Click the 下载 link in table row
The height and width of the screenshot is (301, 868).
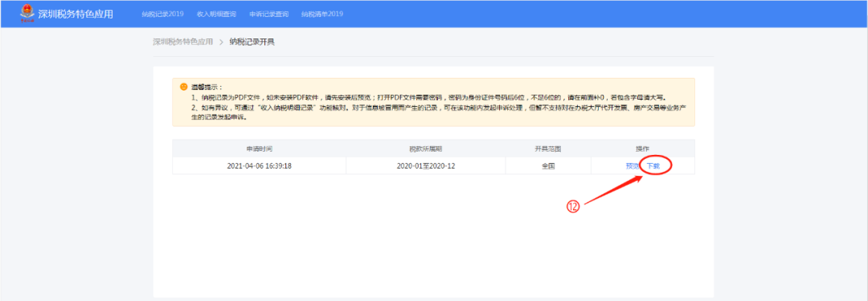pyautogui.click(x=653, y=166)
